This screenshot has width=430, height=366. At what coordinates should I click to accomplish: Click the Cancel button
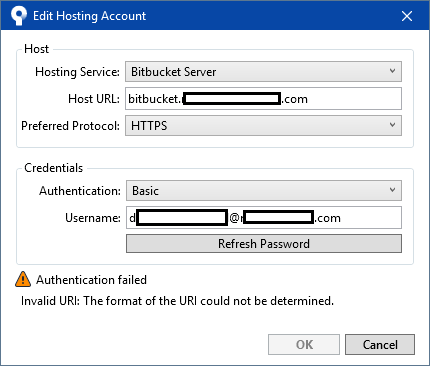[x=380, y=344]
